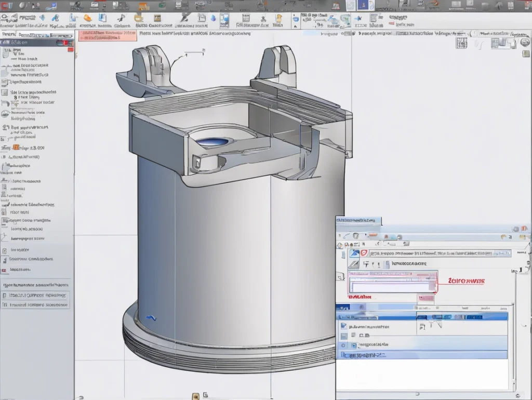The image size is (532, 400).
Task: Toggle the round radio circle in dialog list
Action: (x=343, y=345)
